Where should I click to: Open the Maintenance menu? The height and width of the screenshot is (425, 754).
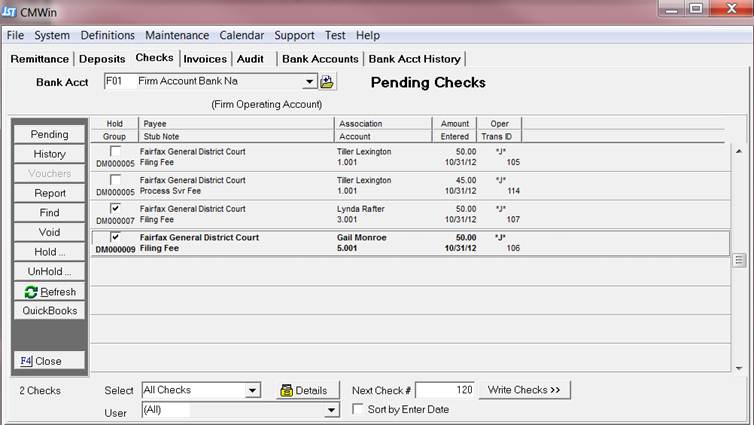177,35
